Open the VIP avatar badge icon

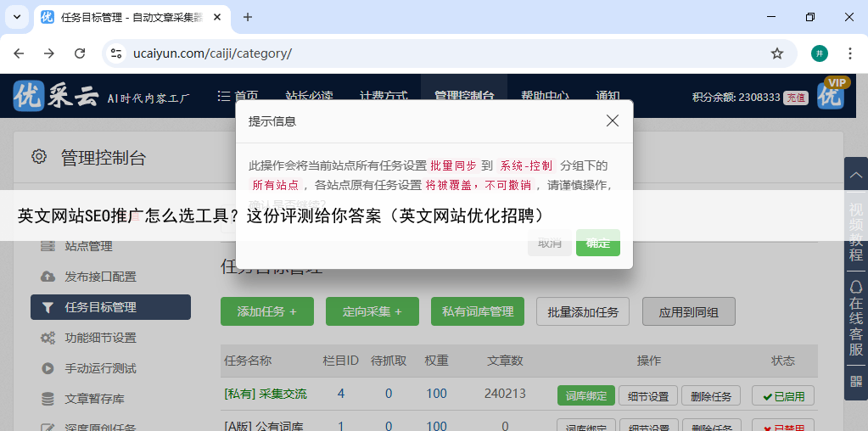coord(831,94)
